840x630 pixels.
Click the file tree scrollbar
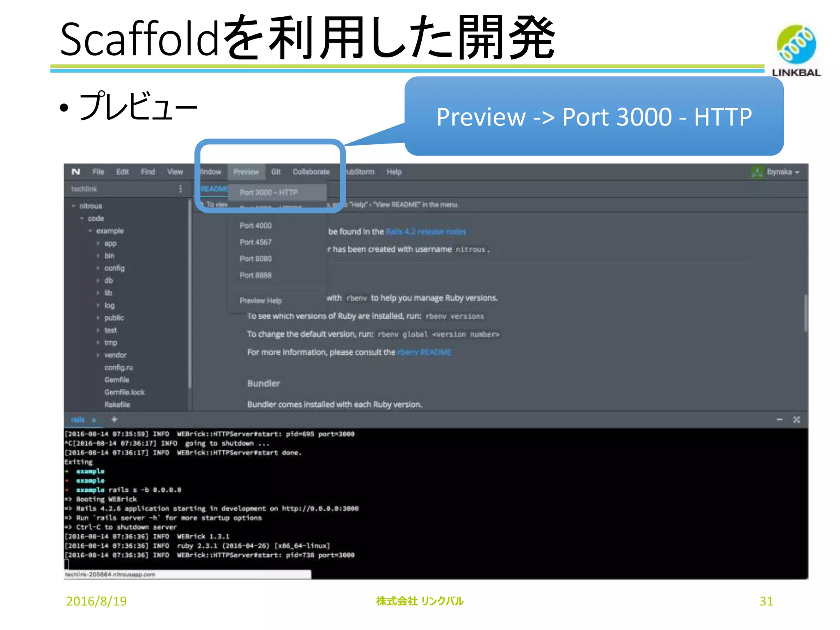[189, 294]
